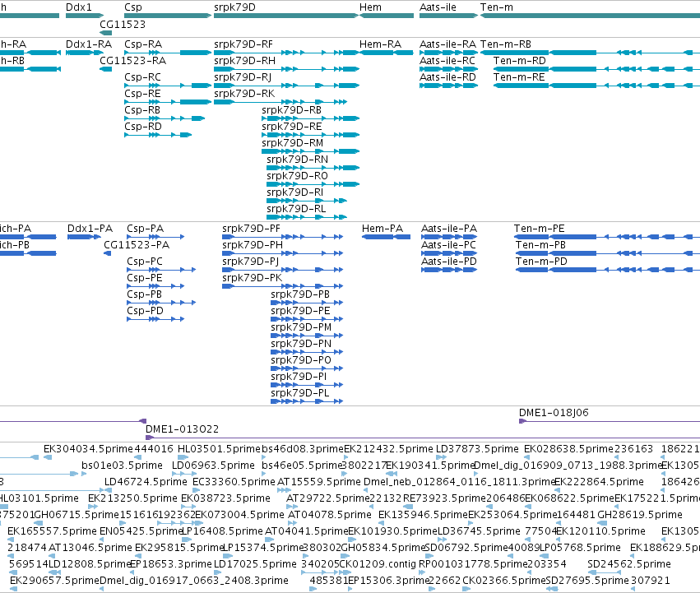Select protein Ddx1-PA

pos(84,237)
